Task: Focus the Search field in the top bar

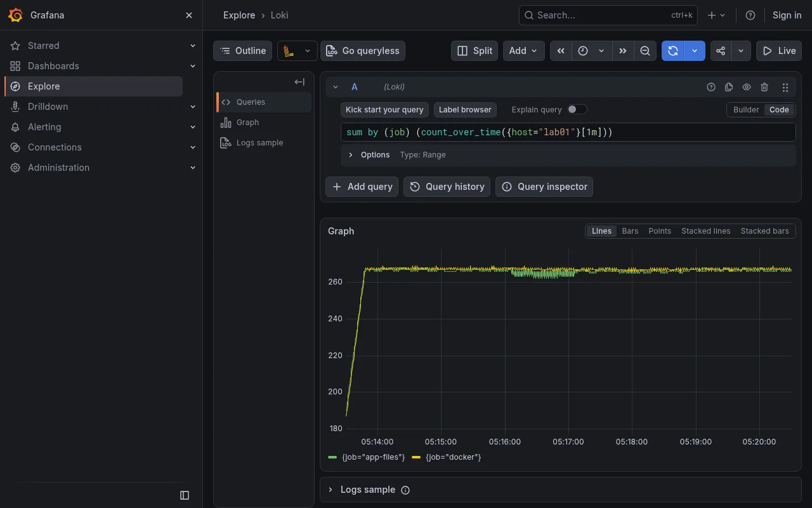Action: [608, 15]
